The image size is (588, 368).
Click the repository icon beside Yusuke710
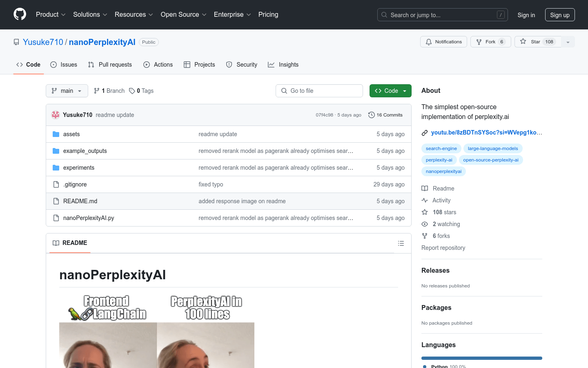[x=16, y=42]
